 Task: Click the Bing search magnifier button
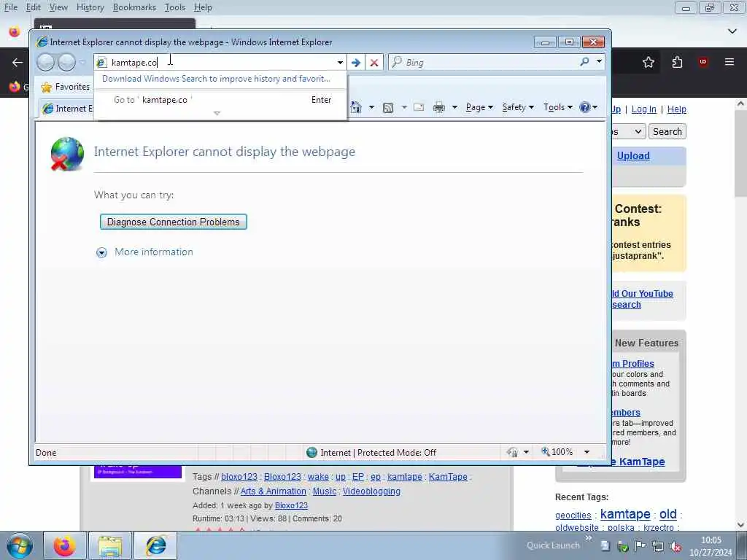tap(584, 62)
